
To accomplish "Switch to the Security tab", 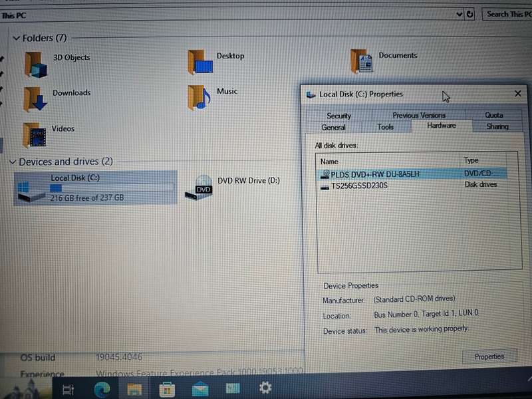I will [339, 116].
